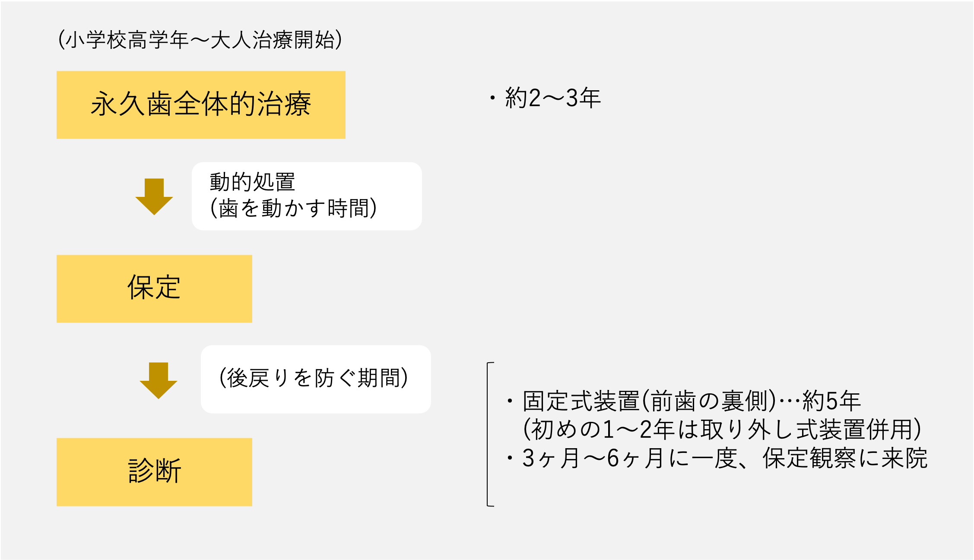Click the 小学校高学年〜大人治療開始 heading text
Image resolution: width=974 pixels, height=560 pixels.
[x=200, y=40]
